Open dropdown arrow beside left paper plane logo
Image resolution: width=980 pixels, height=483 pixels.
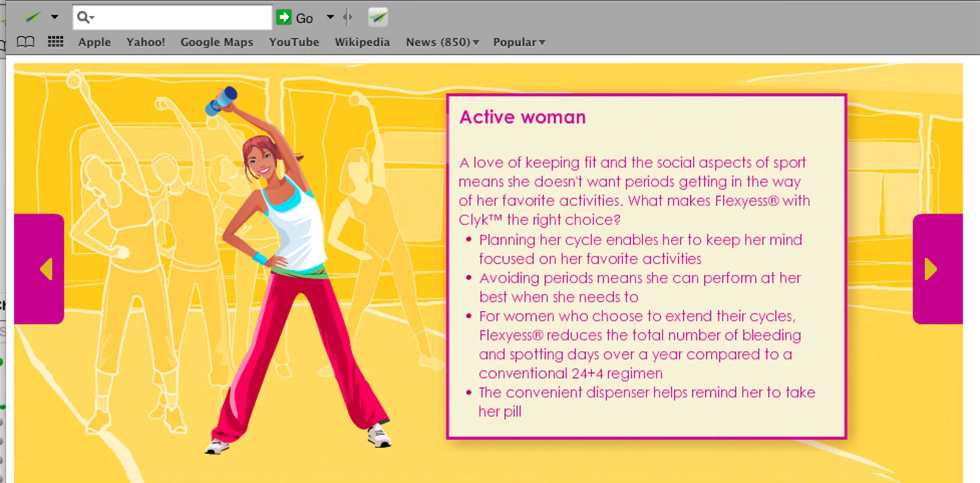point(54,17)
